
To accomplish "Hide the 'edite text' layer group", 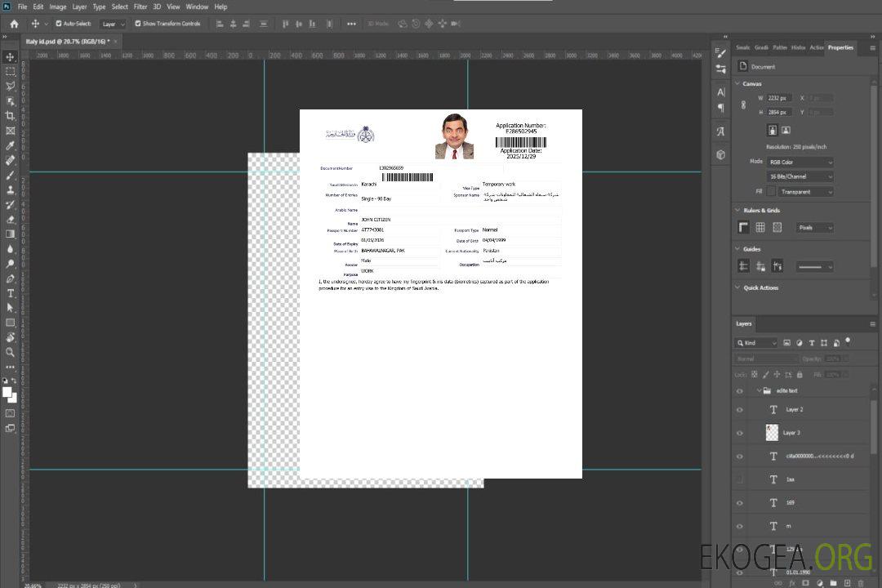I will point(740,391).
